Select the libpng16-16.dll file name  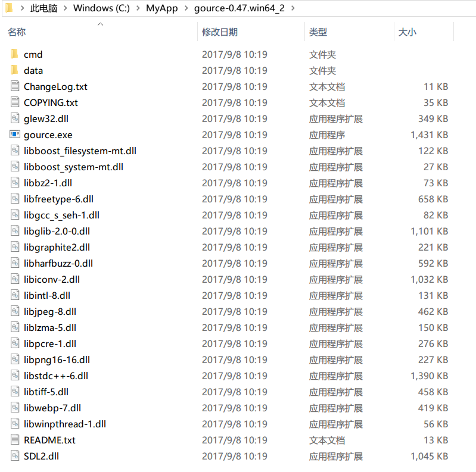tap(57, 360)
